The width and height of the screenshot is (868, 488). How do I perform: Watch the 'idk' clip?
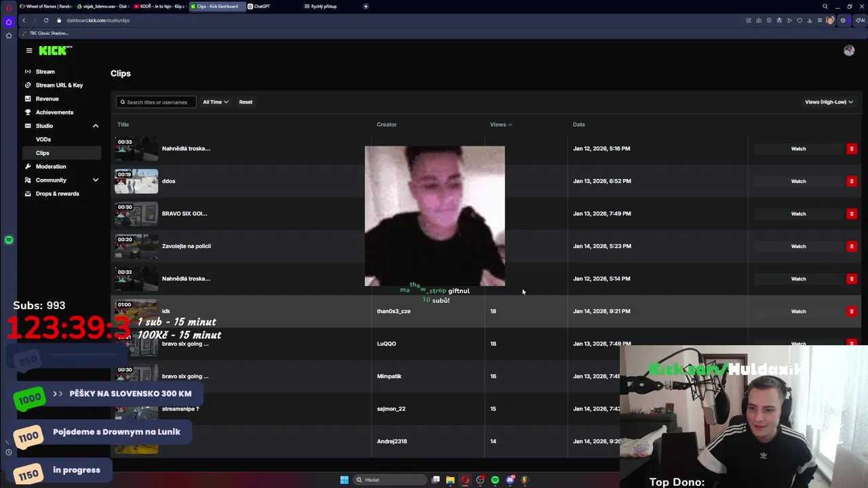(x=798, y=311)
